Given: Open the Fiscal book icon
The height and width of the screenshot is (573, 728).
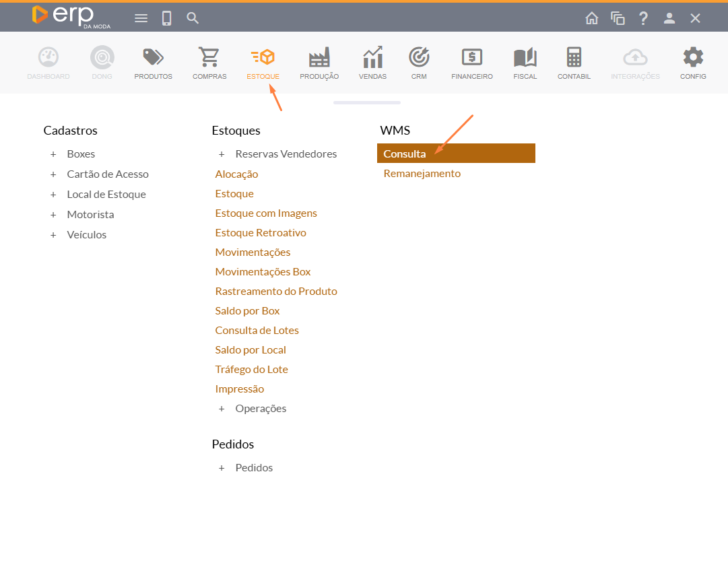Looking at the screenshot, I should 525,59.
